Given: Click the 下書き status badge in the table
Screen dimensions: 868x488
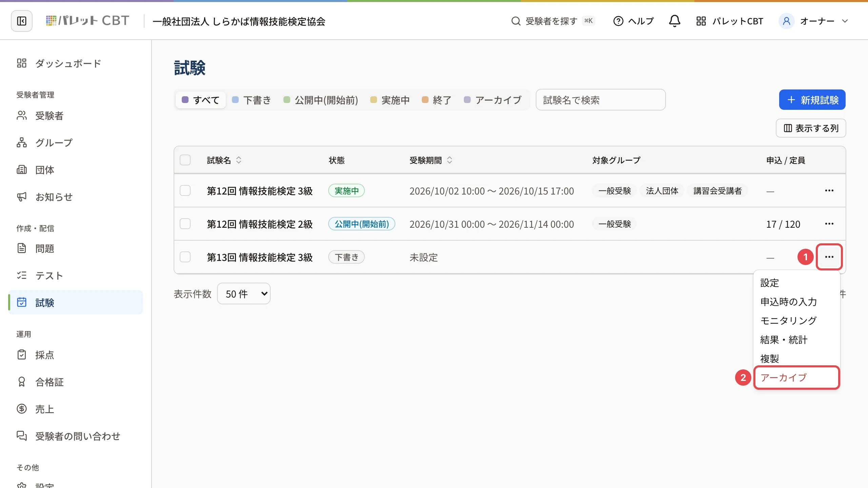Looking at the screenshot, I should (347, 257).
